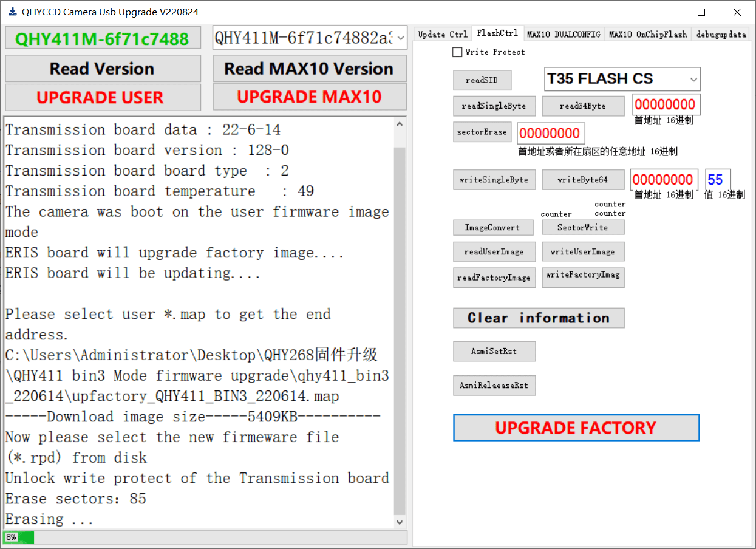Screen dimensions: 756x549
Task: Click the SectorWrite button
Action: pyautogui.click(x=583, y=227)
